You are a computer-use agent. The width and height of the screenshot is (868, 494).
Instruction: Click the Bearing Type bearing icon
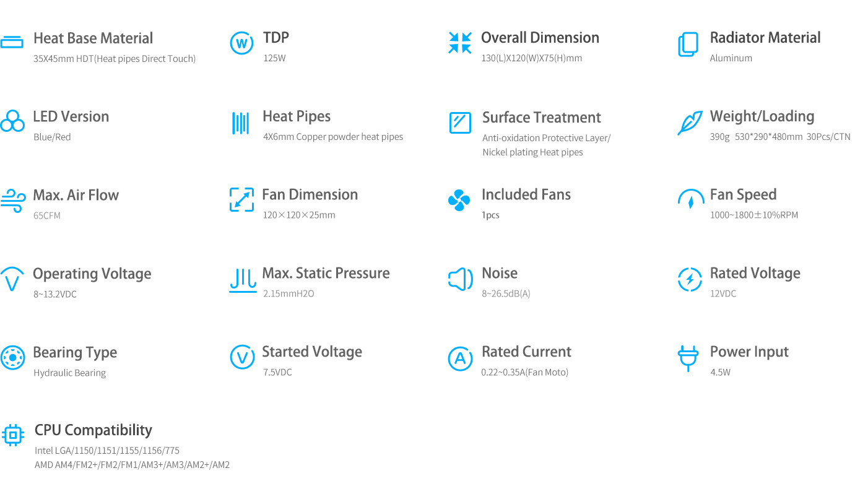[x=12, y=358]
